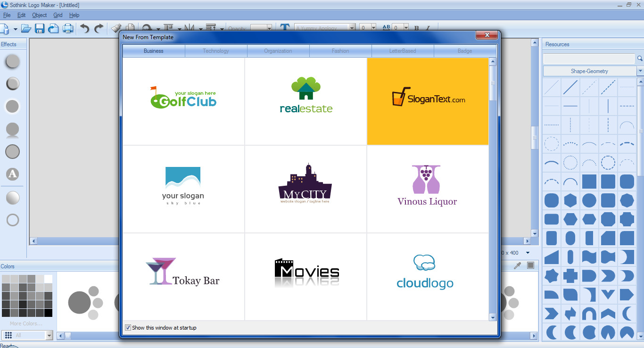Choose the dashed circle shape in Resources
Screen dimensions: 644x348
pyautogui.click(x=552, y=143)
